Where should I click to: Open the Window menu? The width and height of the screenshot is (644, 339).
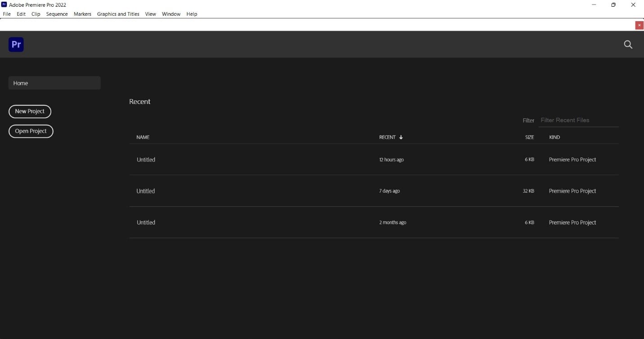pyautogui.click(x=171, y=14)
